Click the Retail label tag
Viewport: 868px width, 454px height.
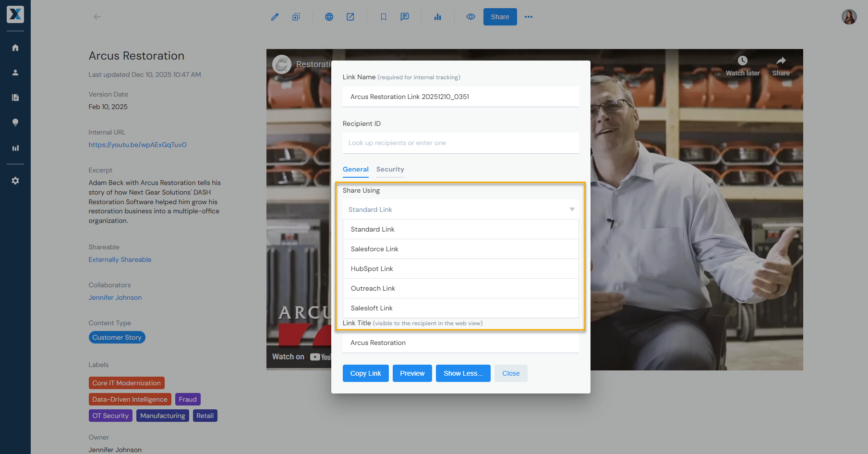click(205, 416)
